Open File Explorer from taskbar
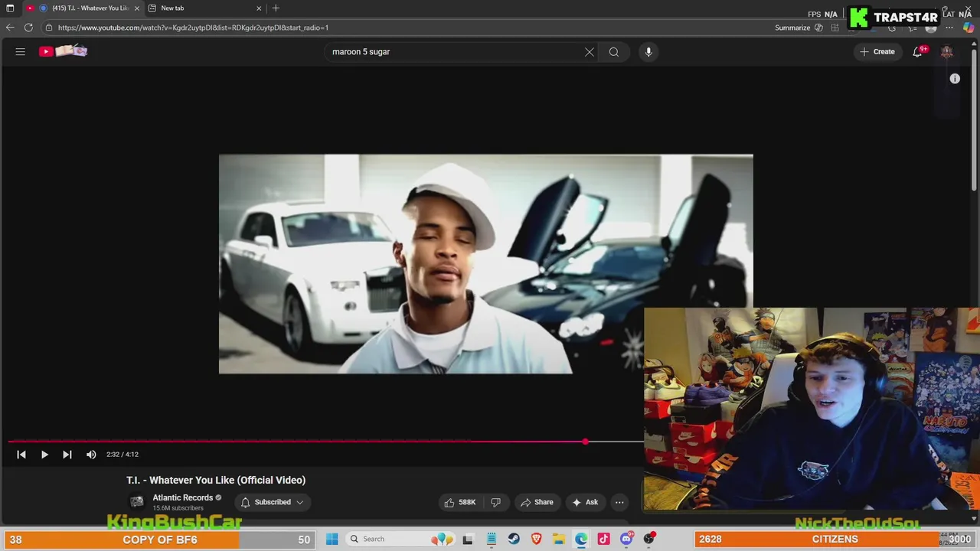This screenshot has width=980, height=551. (x=559, y=539)
